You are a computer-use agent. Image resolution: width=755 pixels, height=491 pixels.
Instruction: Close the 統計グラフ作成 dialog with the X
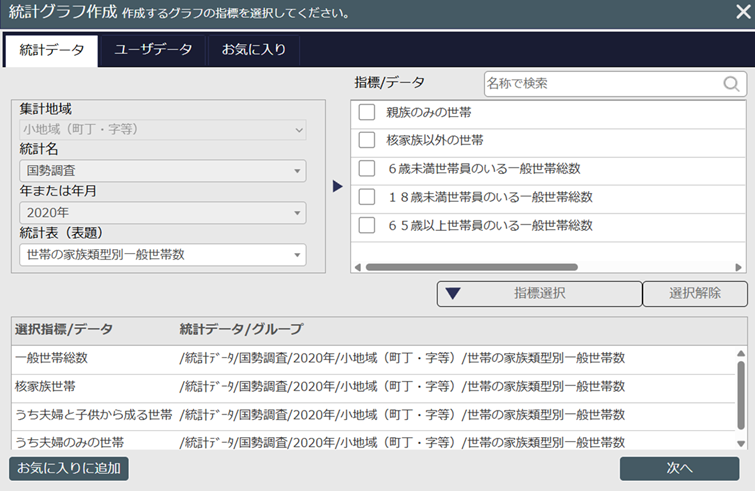pyautogui.click(x=742, y=13)
